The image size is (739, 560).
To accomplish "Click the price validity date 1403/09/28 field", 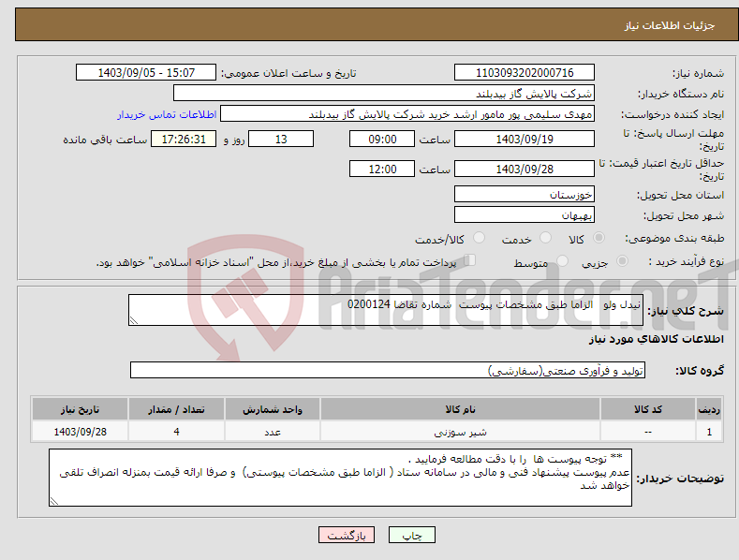I will click(x=525, y=169).
